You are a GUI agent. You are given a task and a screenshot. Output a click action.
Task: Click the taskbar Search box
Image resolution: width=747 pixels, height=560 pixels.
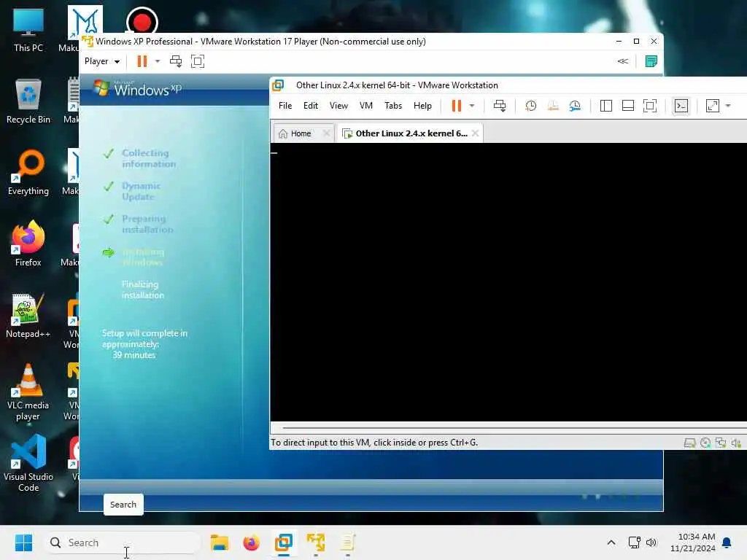[122, 542]
